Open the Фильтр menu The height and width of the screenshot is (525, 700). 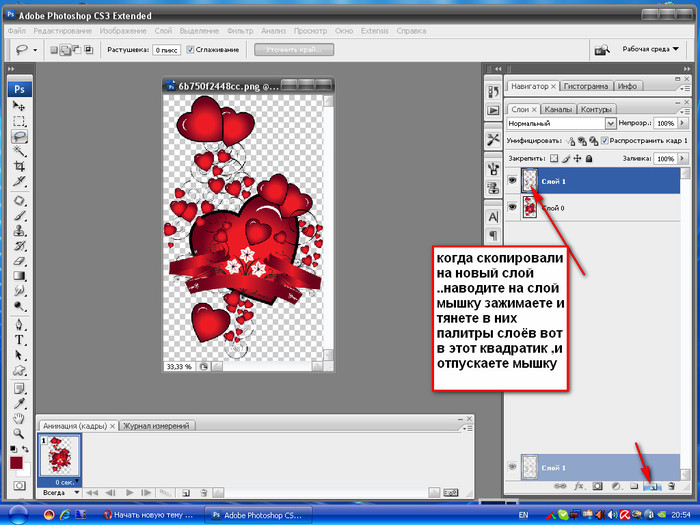click(x=241, y=31)
